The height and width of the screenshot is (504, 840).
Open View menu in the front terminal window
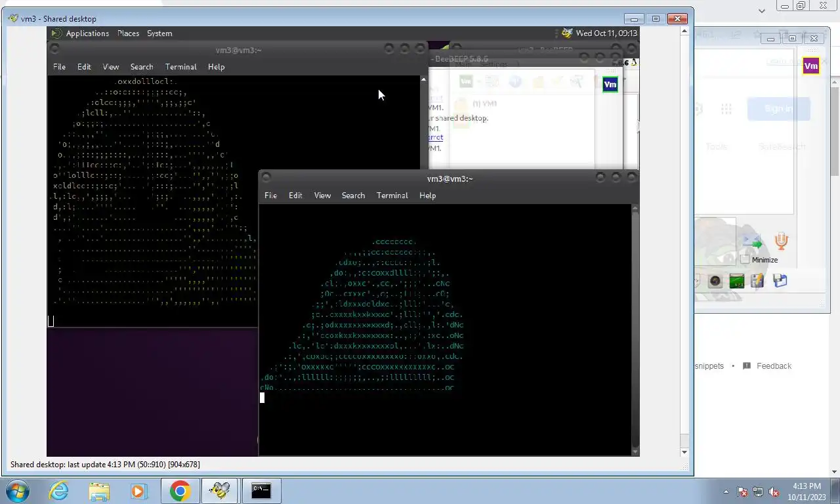tap(322, 196)
